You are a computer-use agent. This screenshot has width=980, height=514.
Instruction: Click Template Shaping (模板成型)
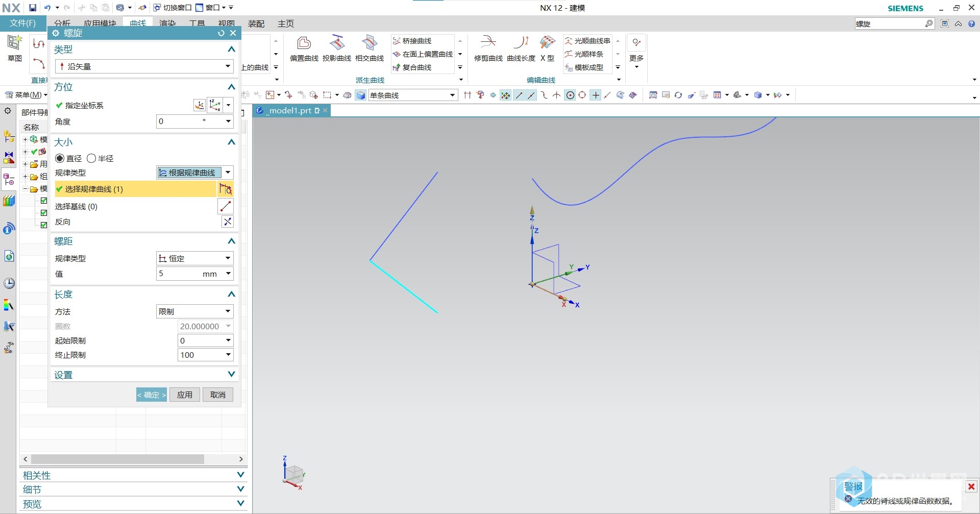click(584, 67)
